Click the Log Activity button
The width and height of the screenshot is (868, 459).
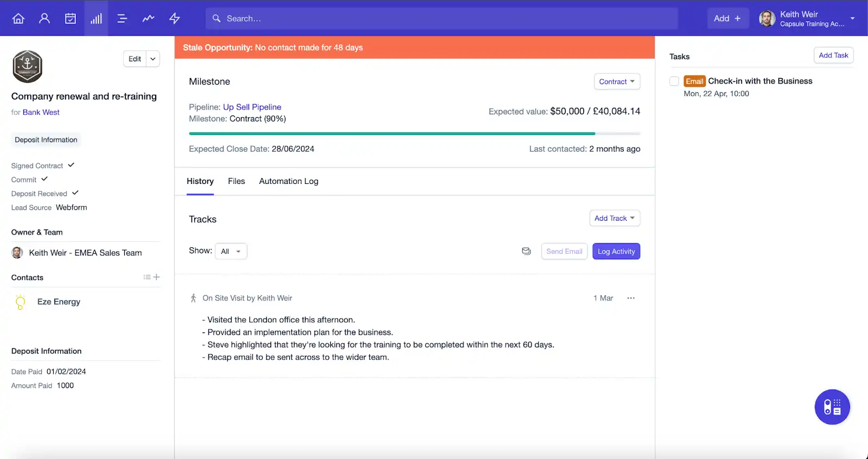pyautogui.click(x=616, y=251)
